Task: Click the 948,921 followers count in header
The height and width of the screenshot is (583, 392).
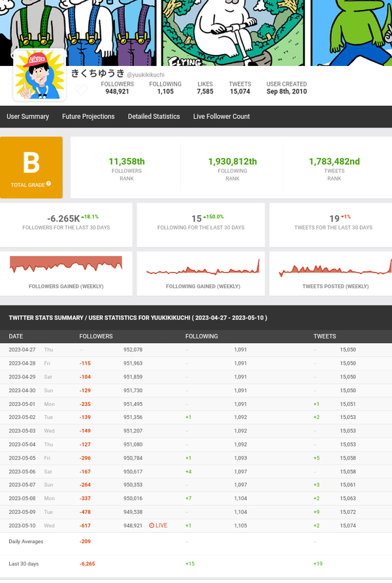Action: [x=117, y=92]
